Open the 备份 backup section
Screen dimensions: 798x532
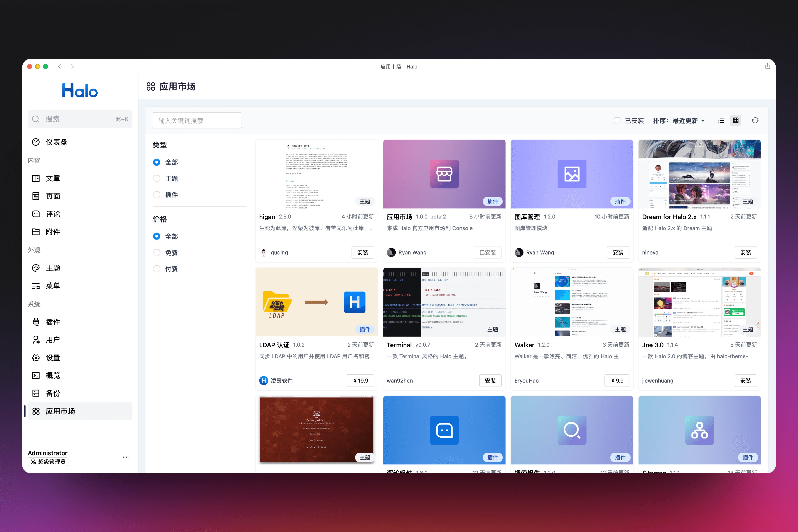pos(53,393)
